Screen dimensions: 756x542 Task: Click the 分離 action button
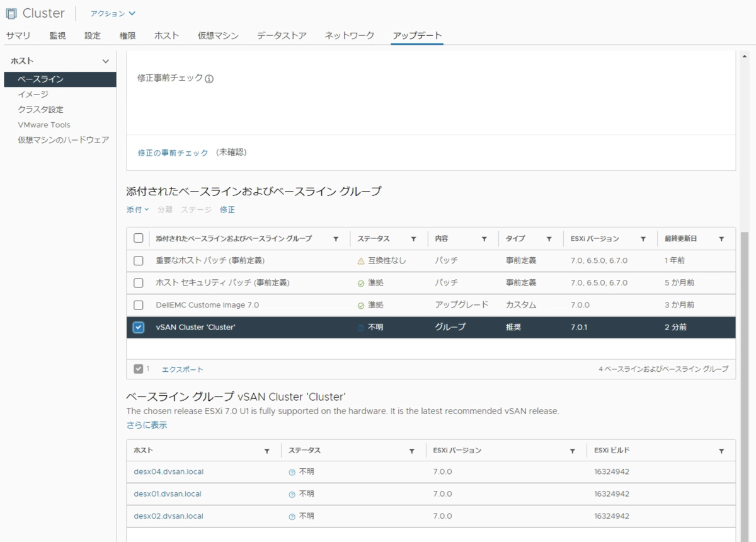165,210
